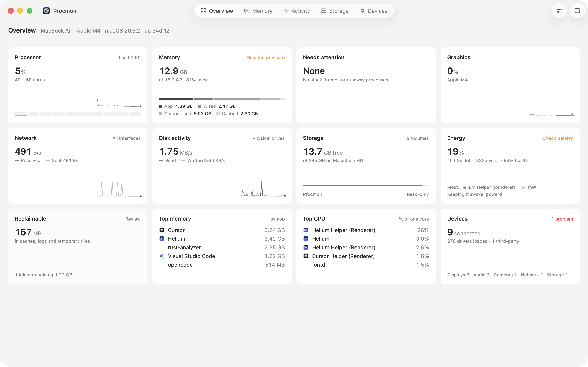
Task: Select rust-analyzer row in Top memory
Action: click(222, 247)
